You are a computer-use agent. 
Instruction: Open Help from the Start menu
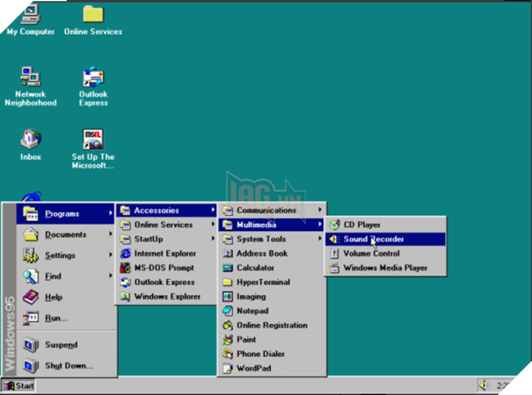click(65, 297)
